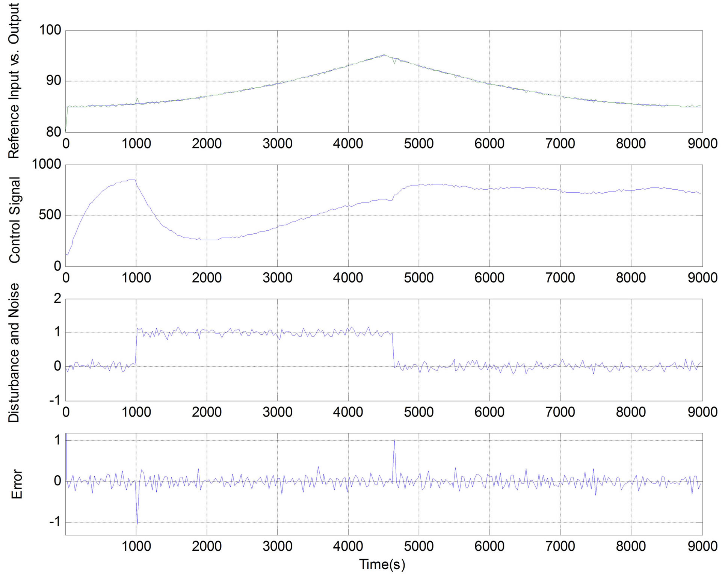
Task: Click the 90 tick on the top plot
Action: click(54, 80)
